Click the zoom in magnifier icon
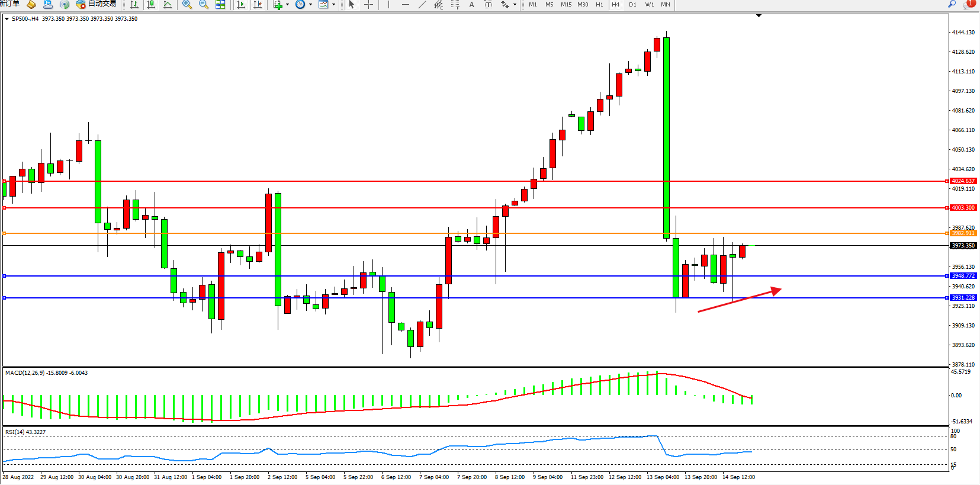Screen dimensions: 980x485 tap(187, 5)
